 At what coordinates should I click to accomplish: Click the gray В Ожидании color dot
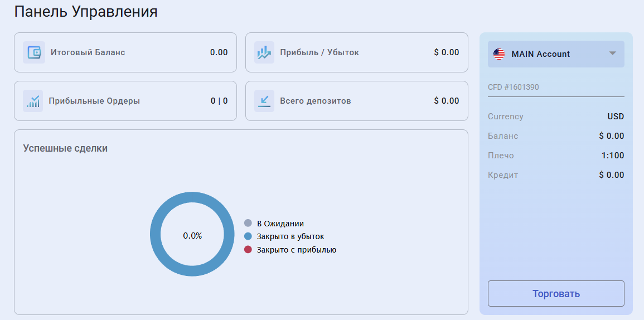point(248,224)
